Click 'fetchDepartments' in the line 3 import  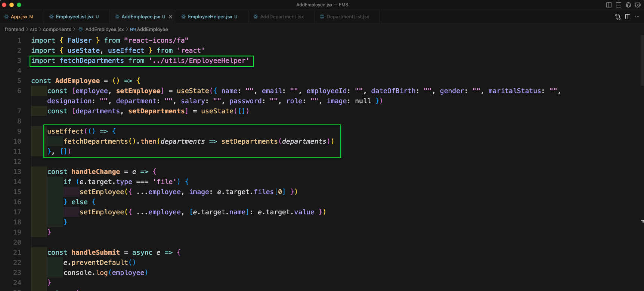point(92,61)
